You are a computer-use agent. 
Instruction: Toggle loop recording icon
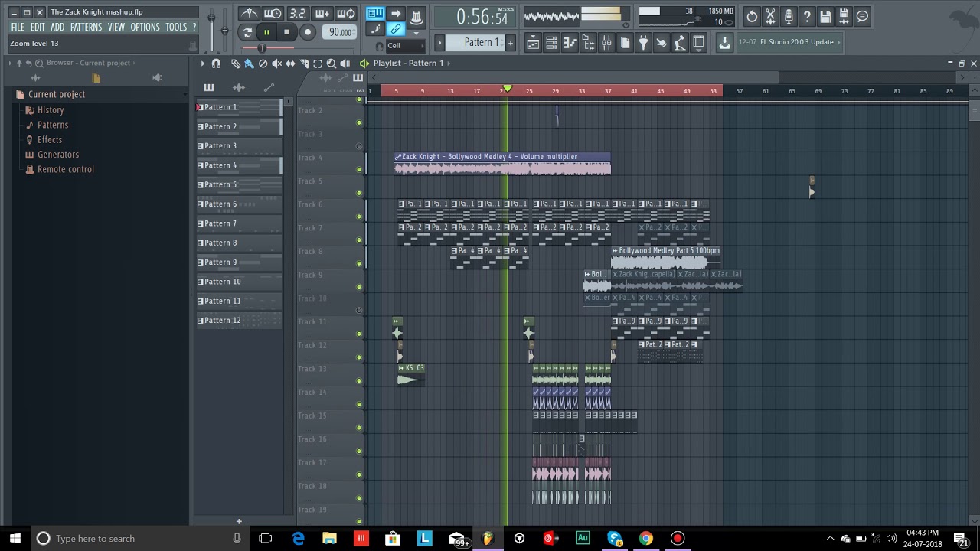pos(346,14)
